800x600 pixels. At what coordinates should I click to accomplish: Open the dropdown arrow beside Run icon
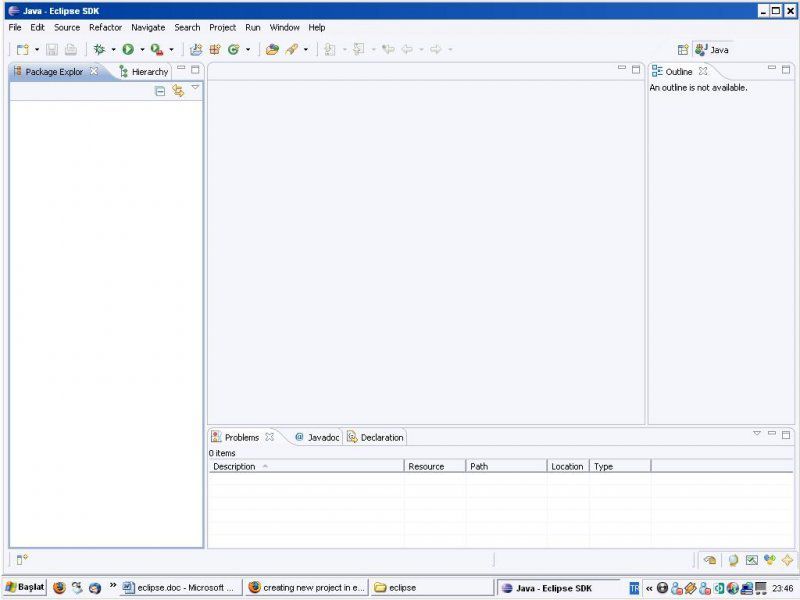click(142, 49)
